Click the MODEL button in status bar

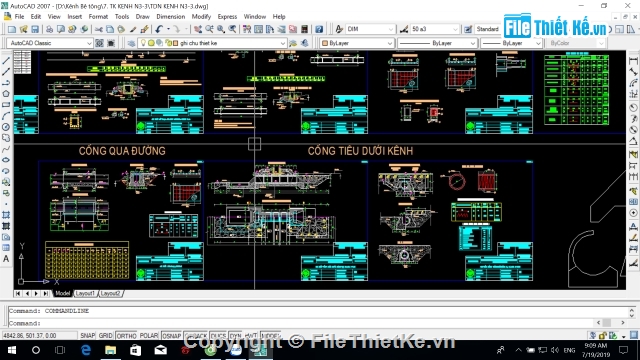pyautogui.click(x=270, y=336)
